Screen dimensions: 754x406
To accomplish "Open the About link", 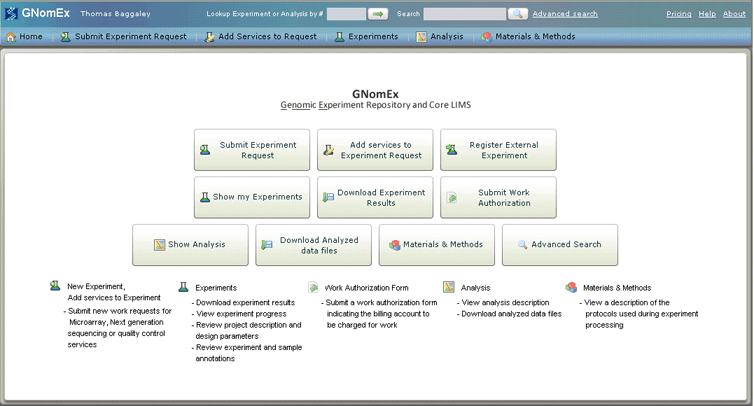I will 734,14.
